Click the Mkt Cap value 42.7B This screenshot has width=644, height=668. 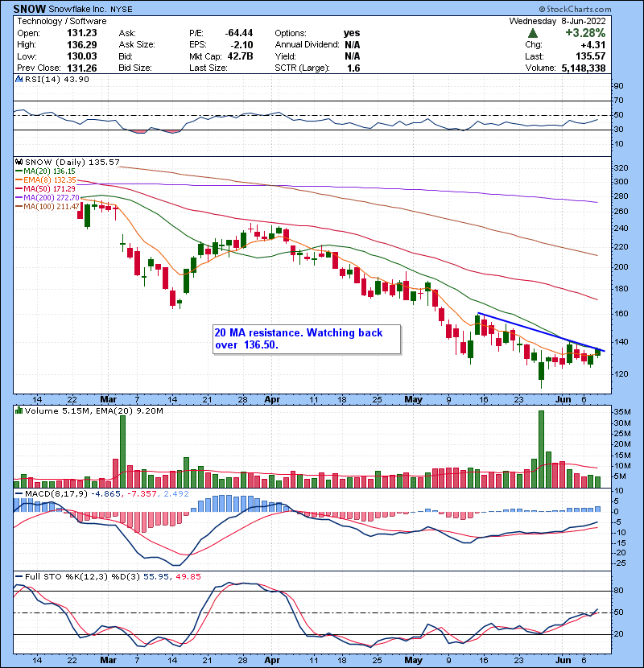[241, 56]
